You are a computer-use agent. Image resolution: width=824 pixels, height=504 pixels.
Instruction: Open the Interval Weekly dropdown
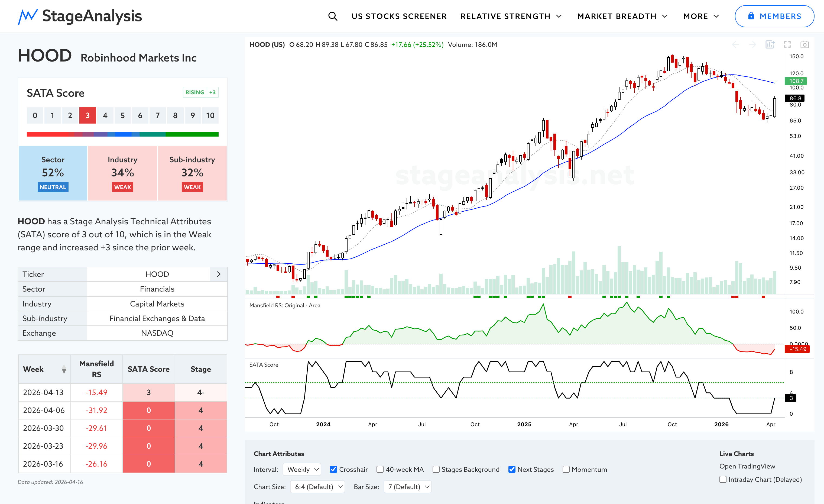point(302,469)
